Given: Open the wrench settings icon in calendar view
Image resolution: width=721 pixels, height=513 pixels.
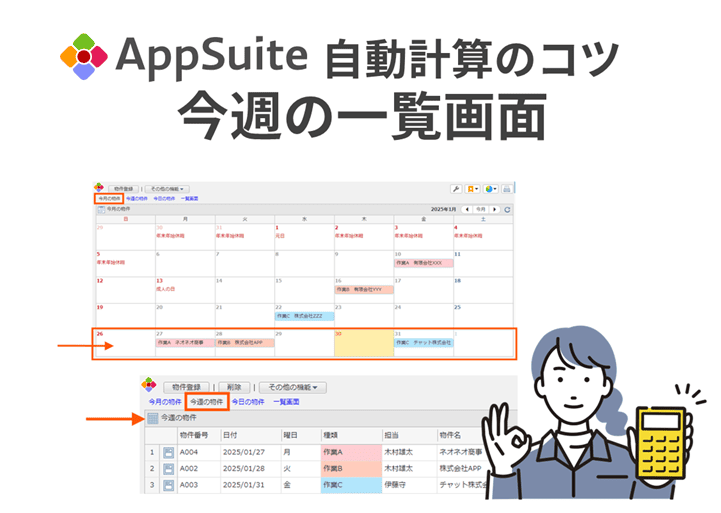Looking at the screenshot, I should click(456, 189).
